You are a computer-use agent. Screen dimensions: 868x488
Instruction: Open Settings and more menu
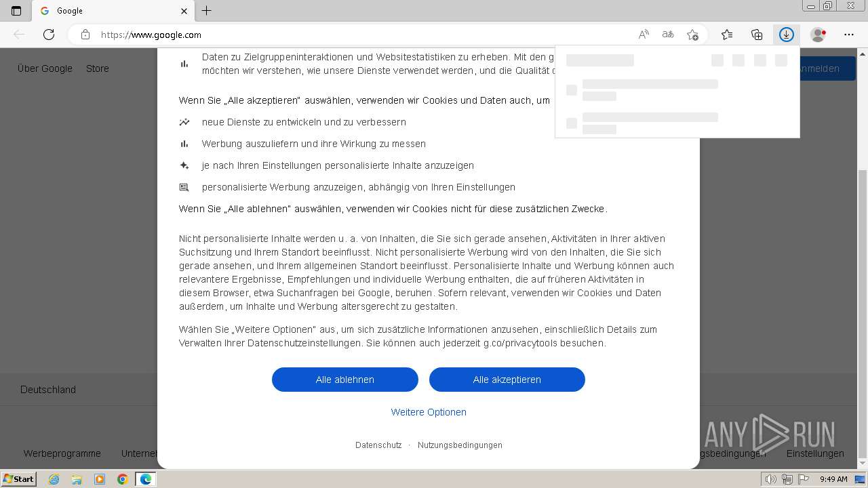pos(849,35)
